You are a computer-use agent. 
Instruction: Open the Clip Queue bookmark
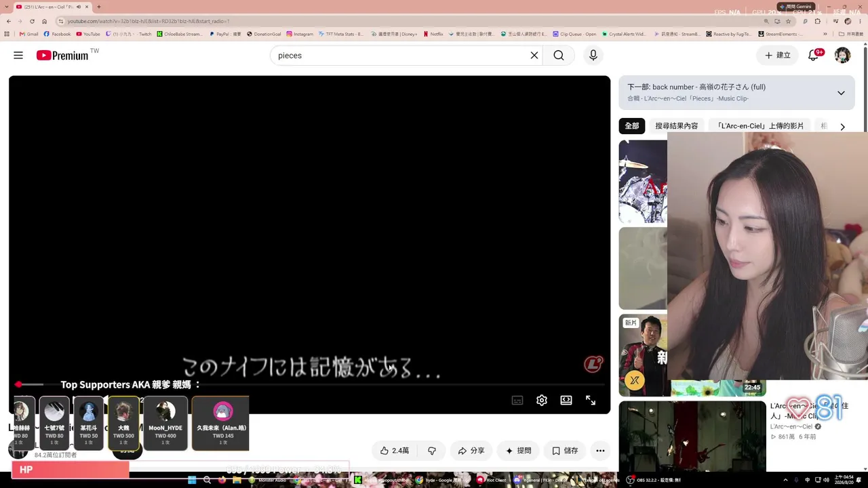(x=574, y=34)
